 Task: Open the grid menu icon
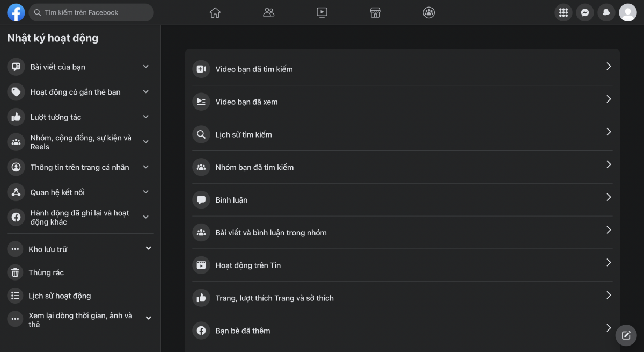pyautogui.click(x=563, y=12)
